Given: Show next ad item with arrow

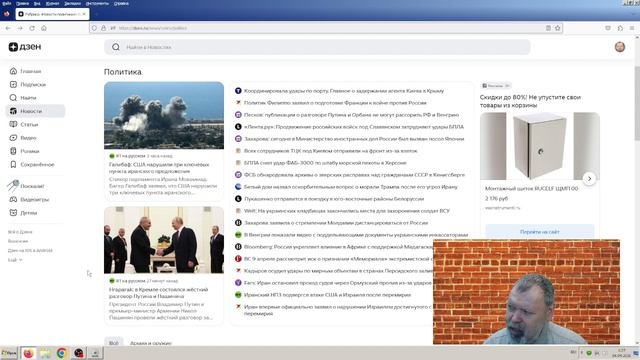Looking at the screenshot, I should (589, 178).
